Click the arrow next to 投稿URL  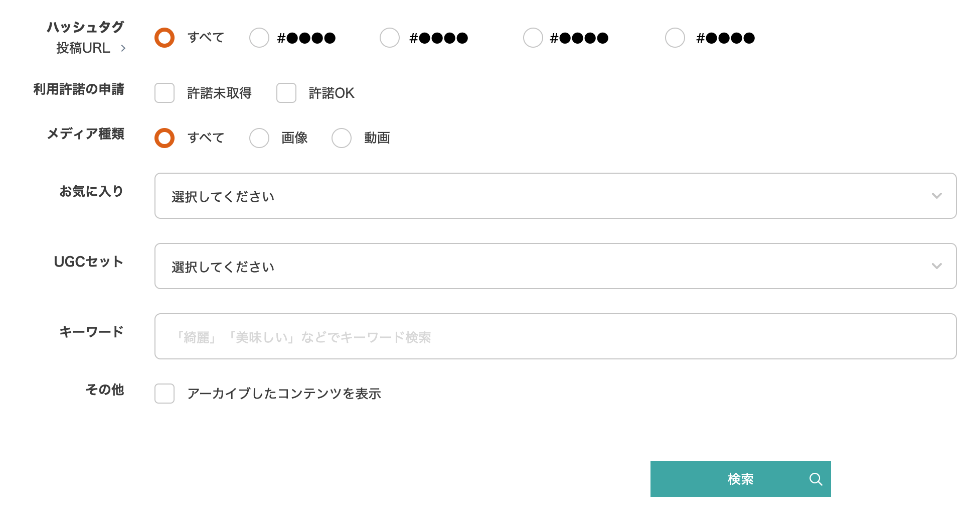click(x=123, y=48)
